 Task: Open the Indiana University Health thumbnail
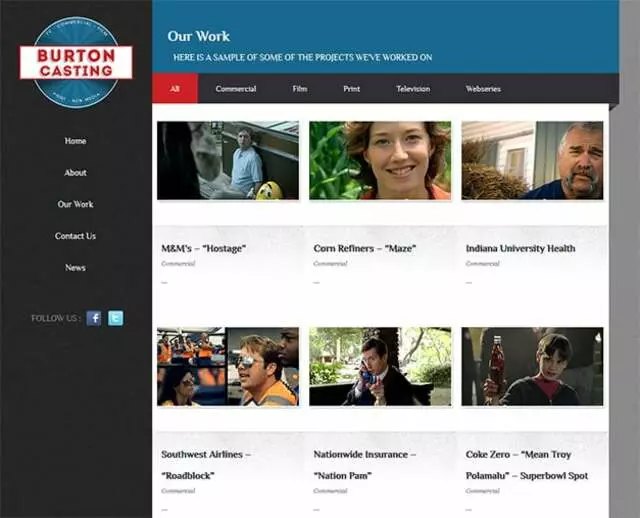pyautogui.click(x=532, y=160)
